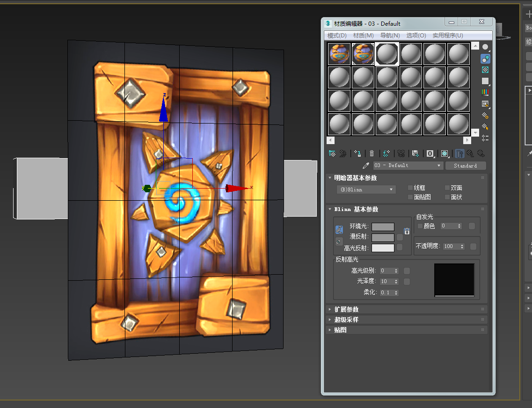Click the Standard material type button
The height and width of the screenshot is (408, 532).
tap(466, 166)
